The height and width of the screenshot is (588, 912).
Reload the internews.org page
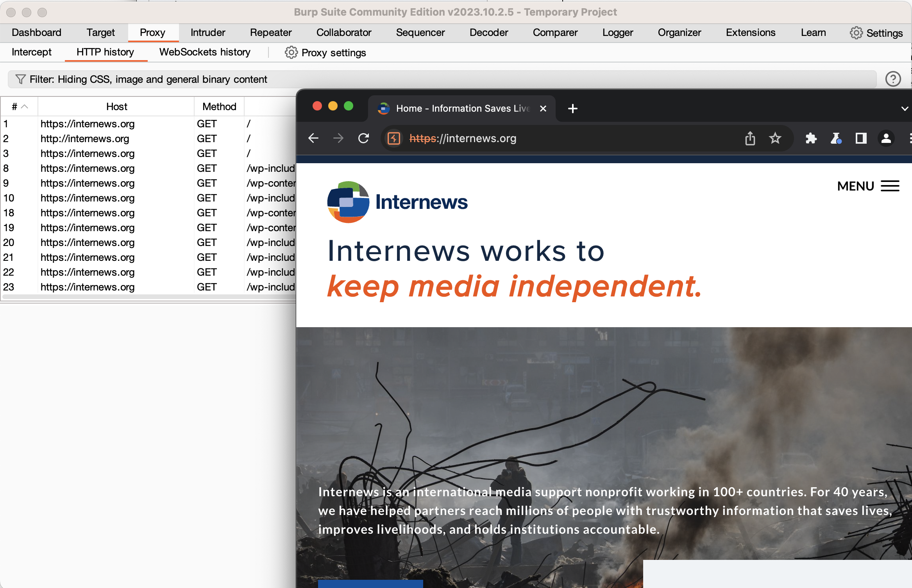[363, 138]
